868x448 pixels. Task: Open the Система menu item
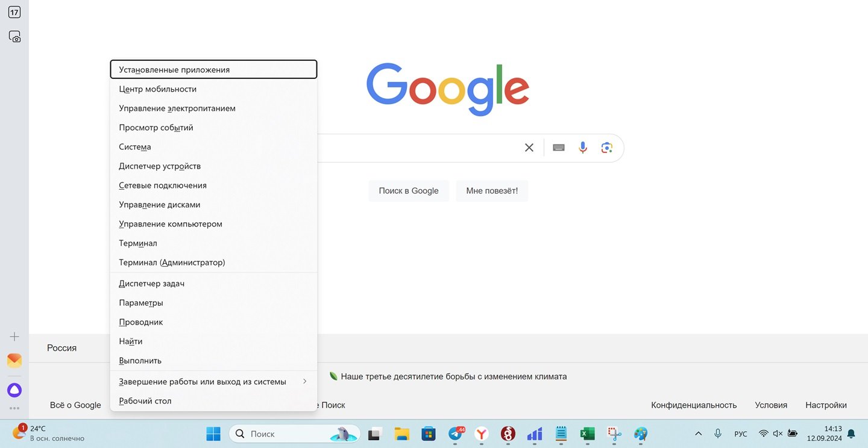pos(213,147)
